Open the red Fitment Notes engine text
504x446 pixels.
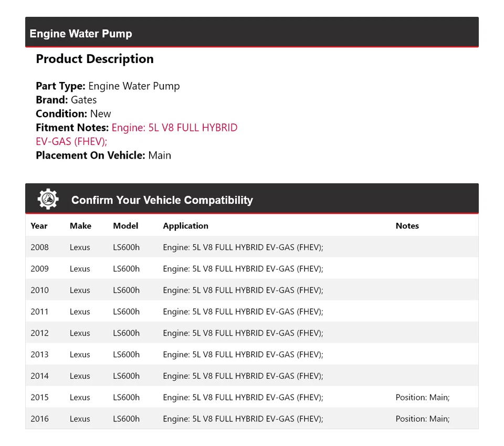pos(174,128)
